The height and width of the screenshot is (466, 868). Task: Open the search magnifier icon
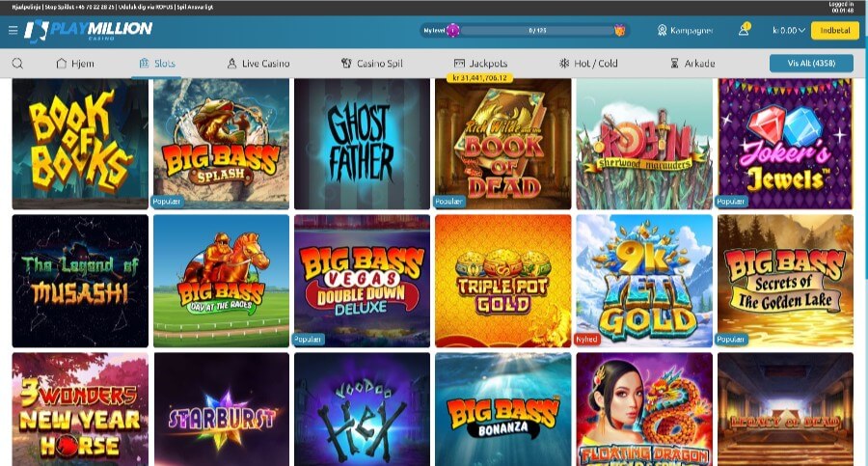tap(17, 64)
